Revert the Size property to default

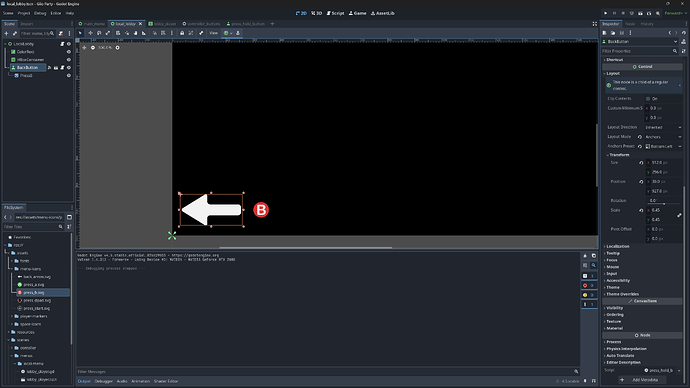click(x=641, y=163)
